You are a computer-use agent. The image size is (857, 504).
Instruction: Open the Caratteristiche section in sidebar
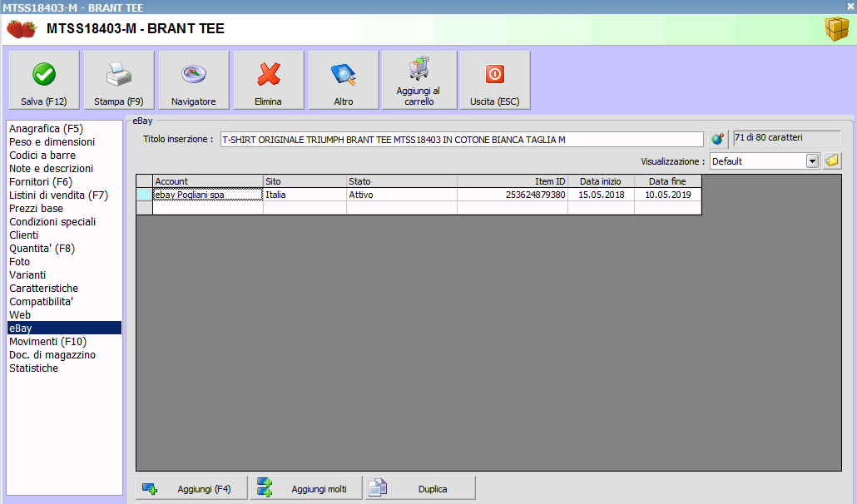pyautogui.click(x=43, y=289)
